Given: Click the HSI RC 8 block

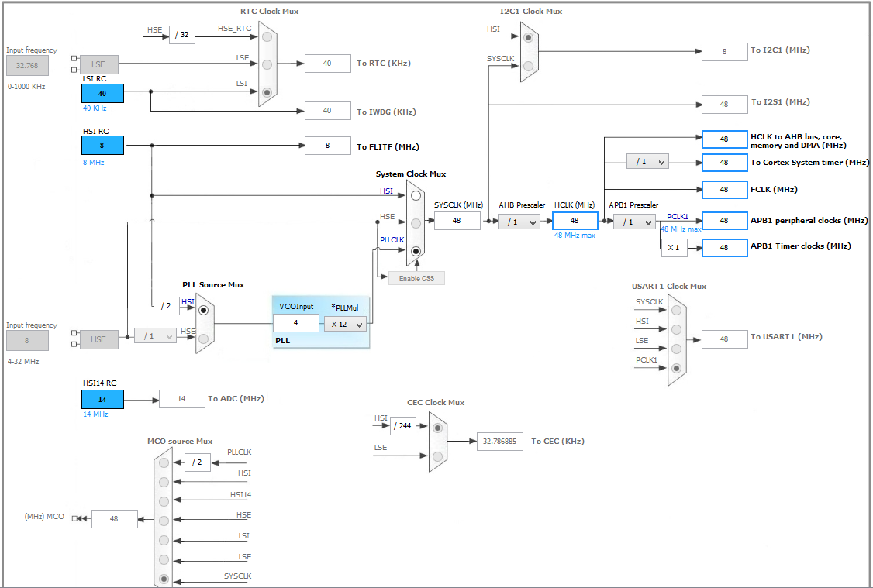Looking at the screenshot, I should pyautogui.click(x=102, y=145).
